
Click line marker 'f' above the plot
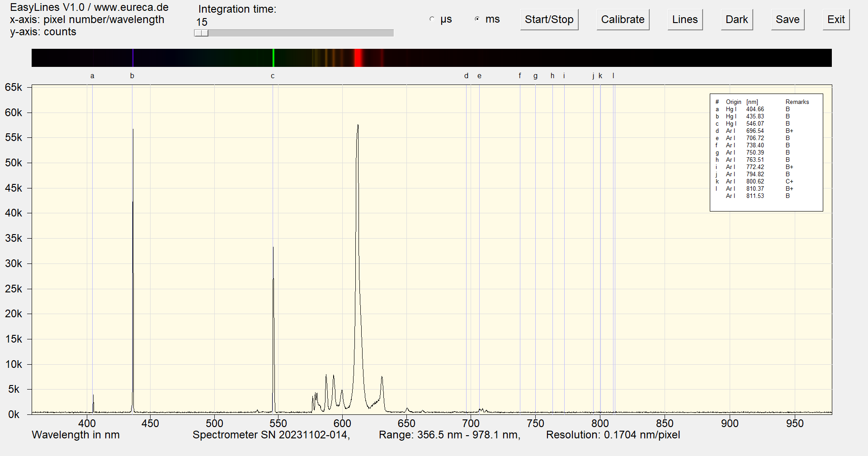[x=520, y=76]
